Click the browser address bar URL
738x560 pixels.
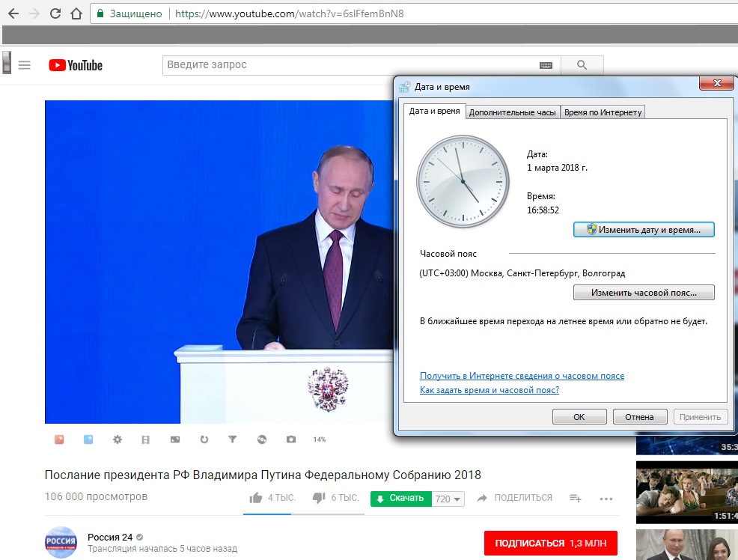tap(289, 13)
